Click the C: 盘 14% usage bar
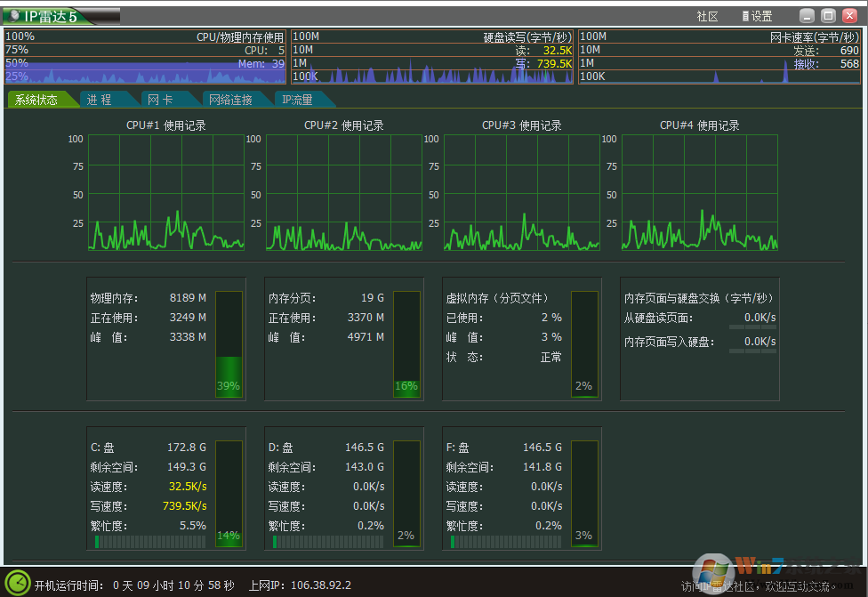This screenshot has height=597, width=868. pos(229,494)
